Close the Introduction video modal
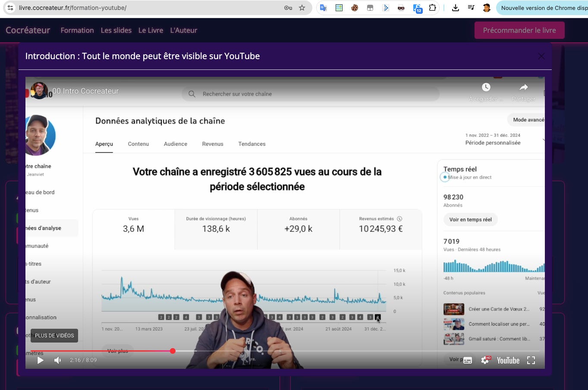The width and height of the screenshot is (588, 390). [541, 56]
